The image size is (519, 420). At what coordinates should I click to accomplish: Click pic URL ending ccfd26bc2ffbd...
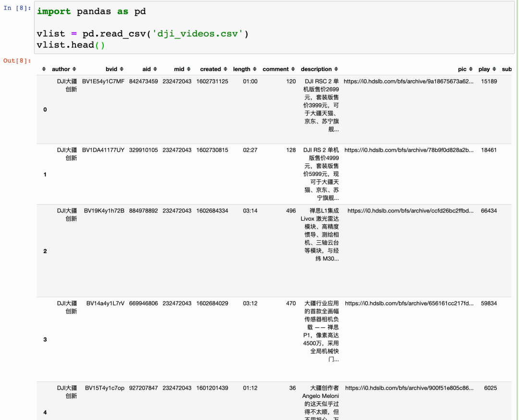(410, 211)
